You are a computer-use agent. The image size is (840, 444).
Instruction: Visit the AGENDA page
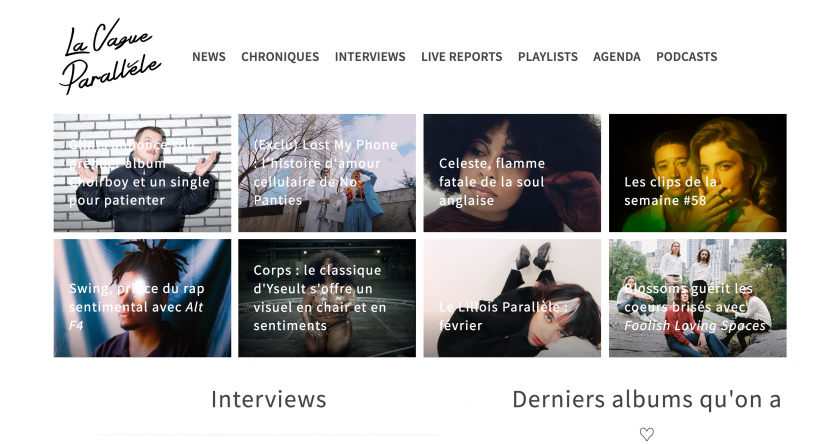click(x=617, y=57)
